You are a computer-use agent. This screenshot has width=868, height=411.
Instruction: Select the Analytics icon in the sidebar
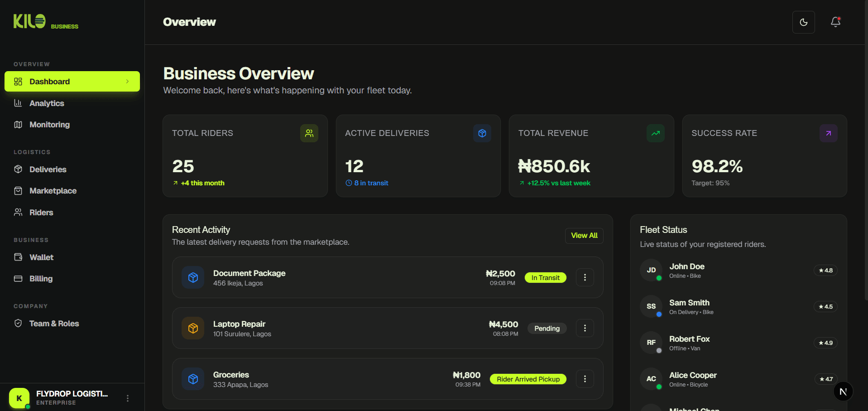click(x=18, y=103)
